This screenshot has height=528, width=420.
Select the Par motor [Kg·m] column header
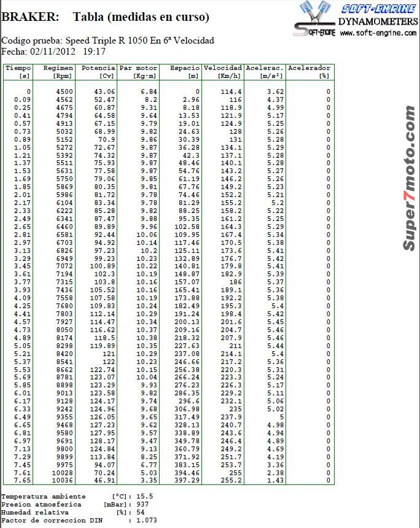138,72
